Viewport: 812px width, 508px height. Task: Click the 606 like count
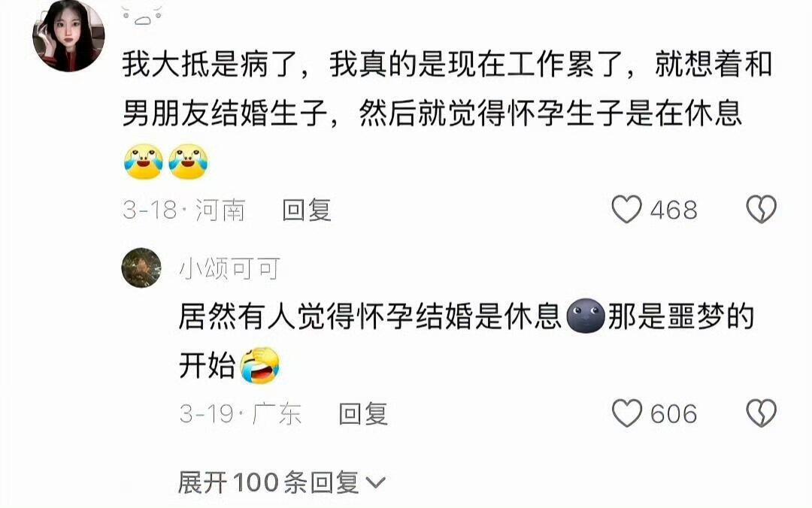[674, 414]
